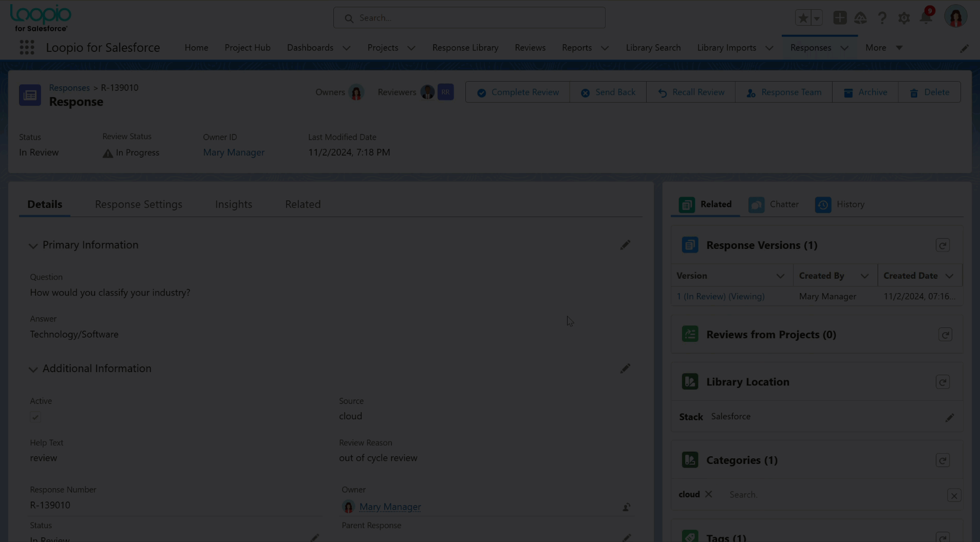Collapse the Primary Information section
The image size is (980, 542).
tap(33, 246)
